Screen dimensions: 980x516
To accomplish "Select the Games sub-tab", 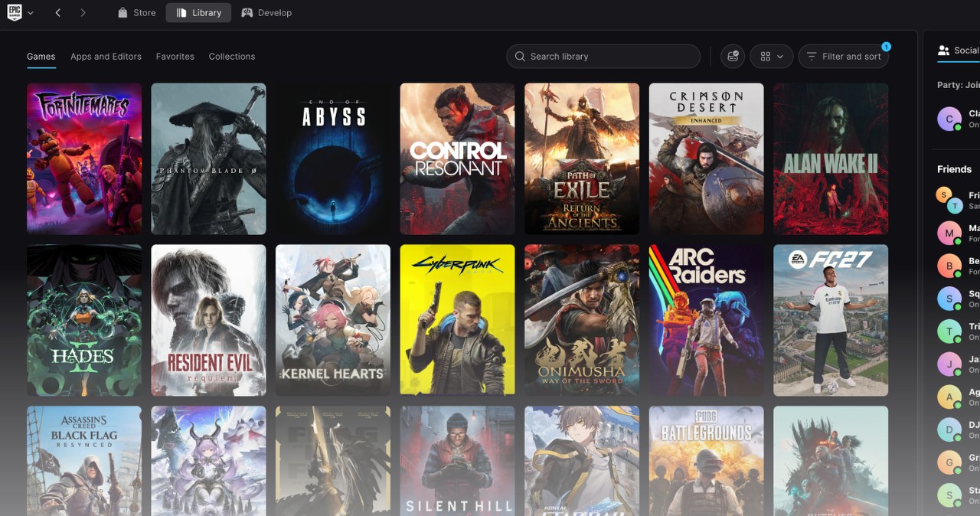I will [41, 57].
